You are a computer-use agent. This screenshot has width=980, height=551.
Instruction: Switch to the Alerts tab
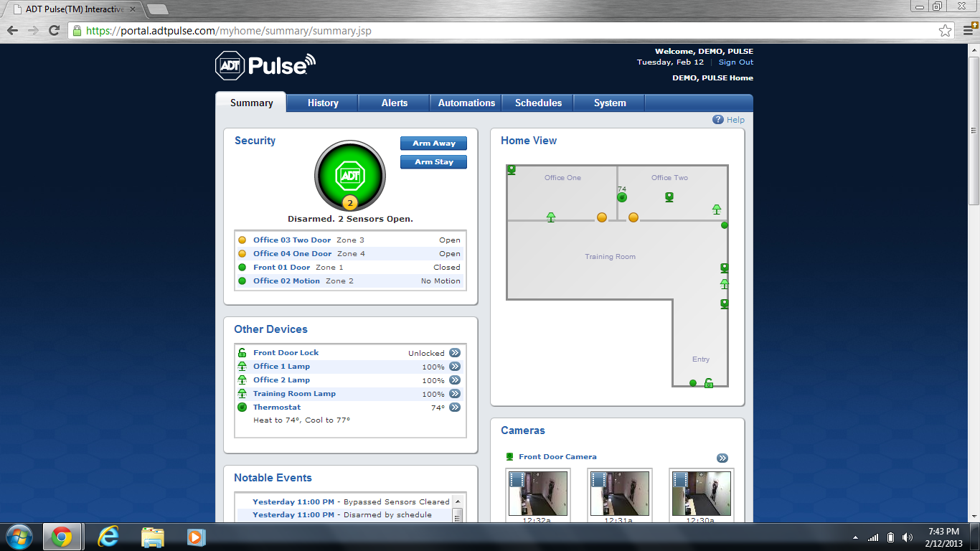[393, 103]
